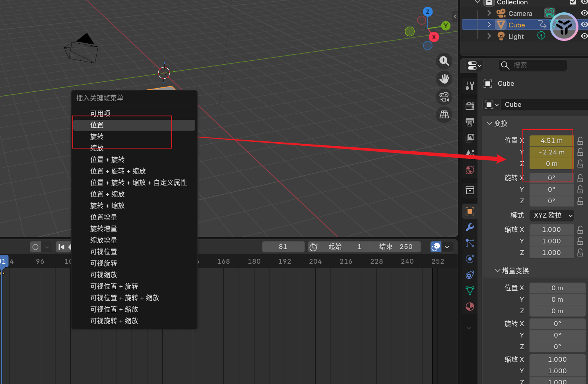Click the viewport zoom magnifier icon
Screen dimensions: 588x384
444,61
